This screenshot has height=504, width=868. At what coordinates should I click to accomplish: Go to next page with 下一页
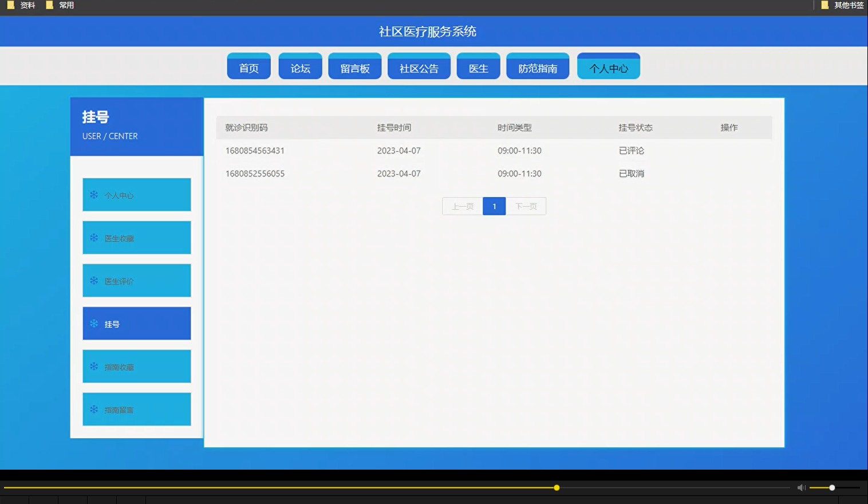526,206
